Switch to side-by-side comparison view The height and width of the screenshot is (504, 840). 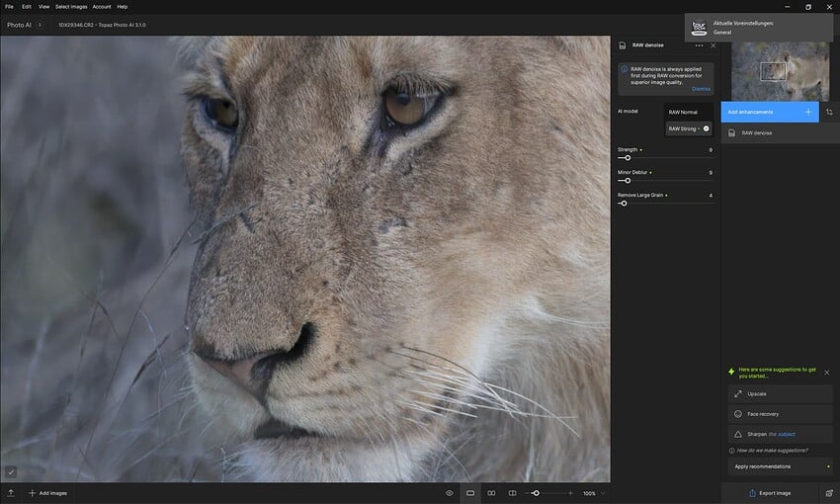(491, 493)
